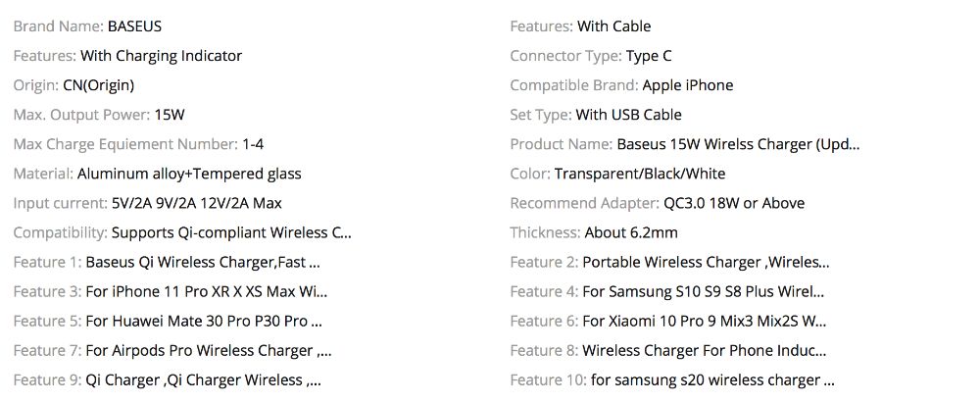Select the 15W max output power value
This screenshot has height=403, width=980.
pos(170,115)
